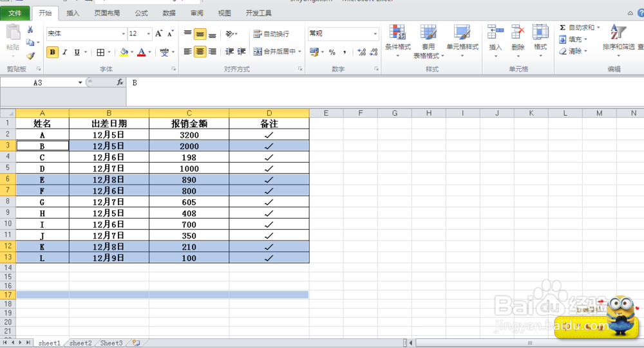644x348 pixels.
Task: Switch to the 页面布局 tab
Action: click(107, 13)
